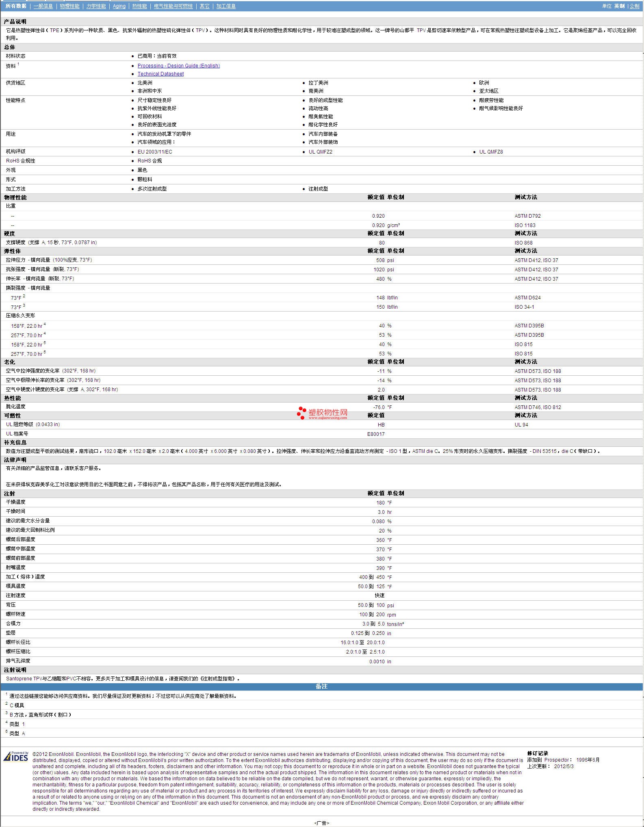Click the RoHS 合规 value
The height and width of the screenshot is (827, 644).
pyautogui.click(x=150, y=161)
